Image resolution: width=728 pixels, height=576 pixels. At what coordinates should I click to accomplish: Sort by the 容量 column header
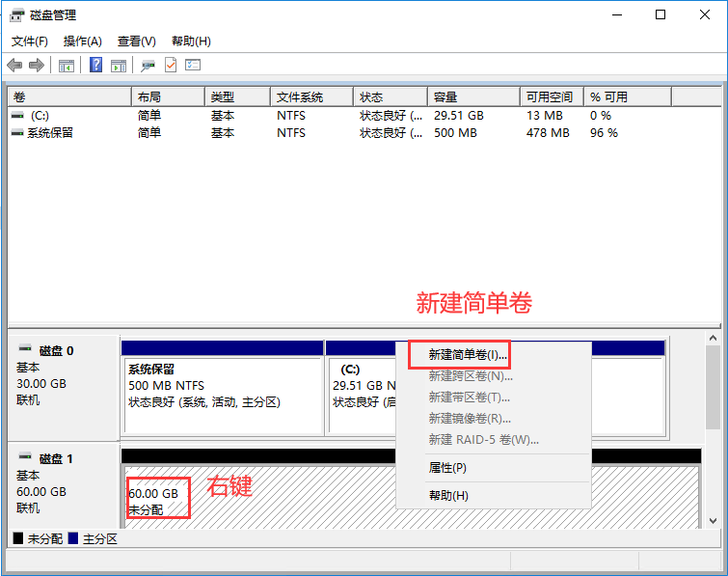(x=473, y=97)
